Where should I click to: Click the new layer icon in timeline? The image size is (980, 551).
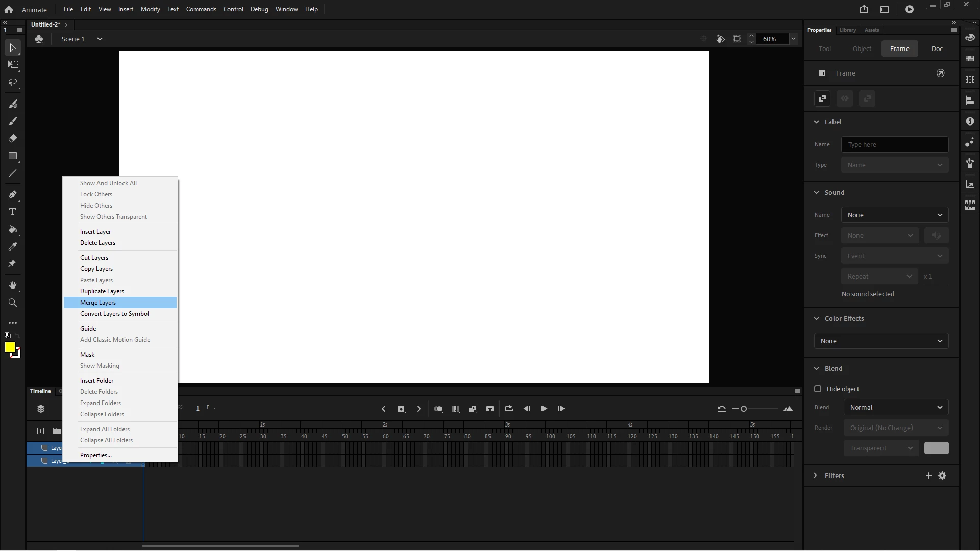click(40, 431)
